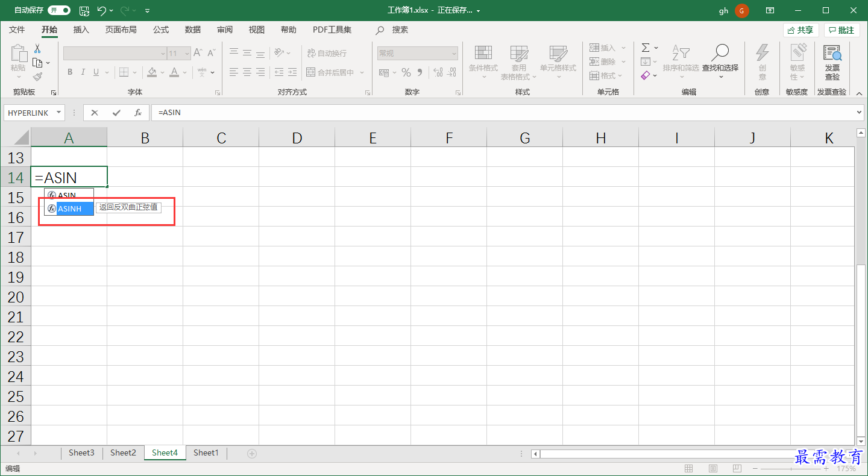The height and width of the screenshot is (476, 868).
Task: Click the user account avatar G
Action: coord(742,11)
